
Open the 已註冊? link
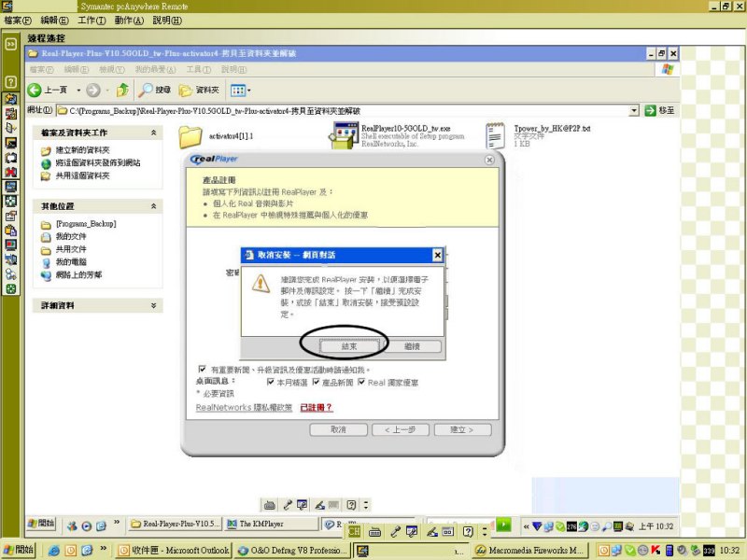click(317, 408)
